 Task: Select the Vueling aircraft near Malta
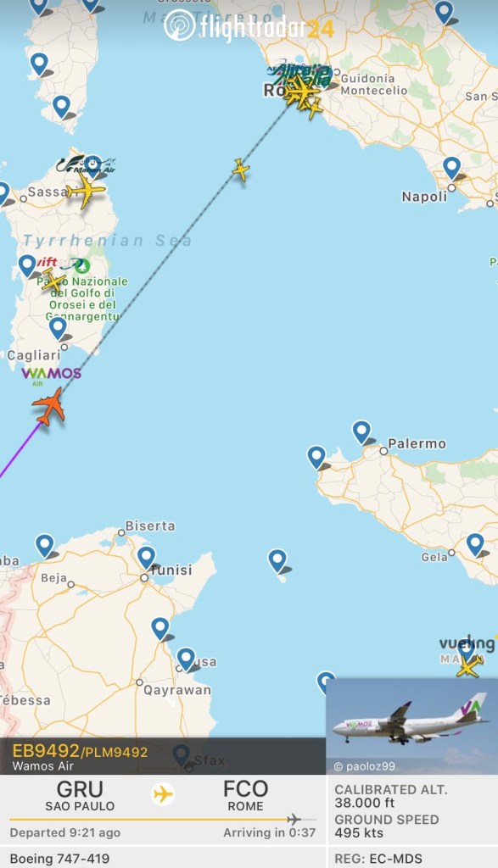point(469,666)
